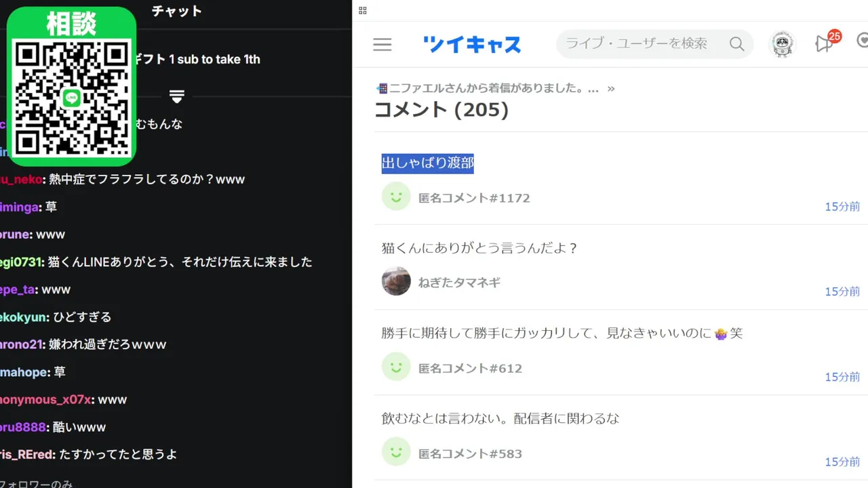Click the » arrow next to the notice
The image size is (868, 488).
tap(611, 88)
